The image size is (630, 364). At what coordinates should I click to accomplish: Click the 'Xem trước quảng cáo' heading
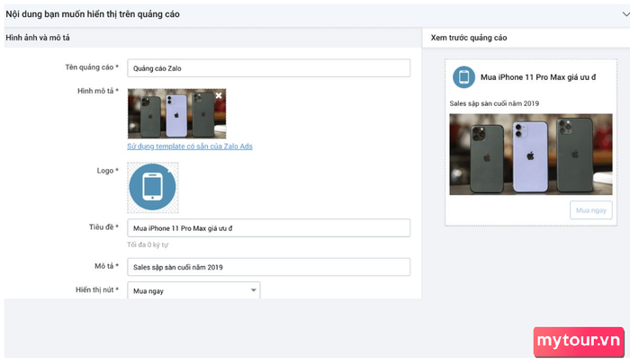point(469,38)
